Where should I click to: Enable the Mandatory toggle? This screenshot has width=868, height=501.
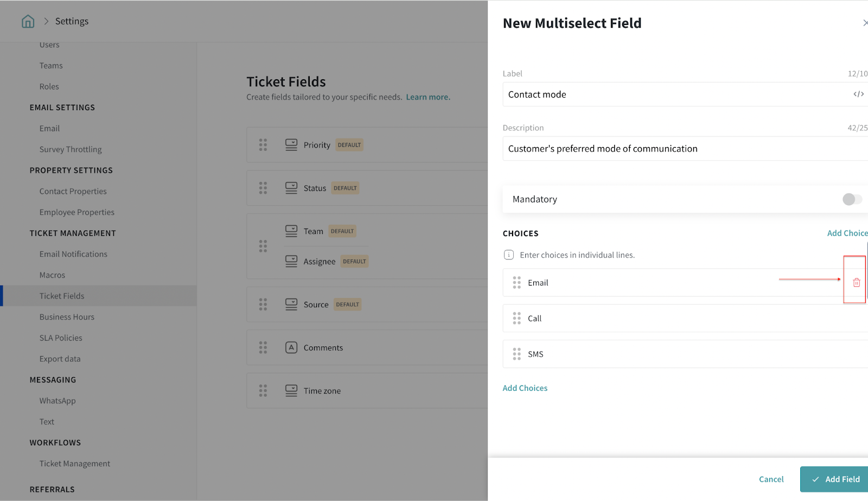[852, 199]
